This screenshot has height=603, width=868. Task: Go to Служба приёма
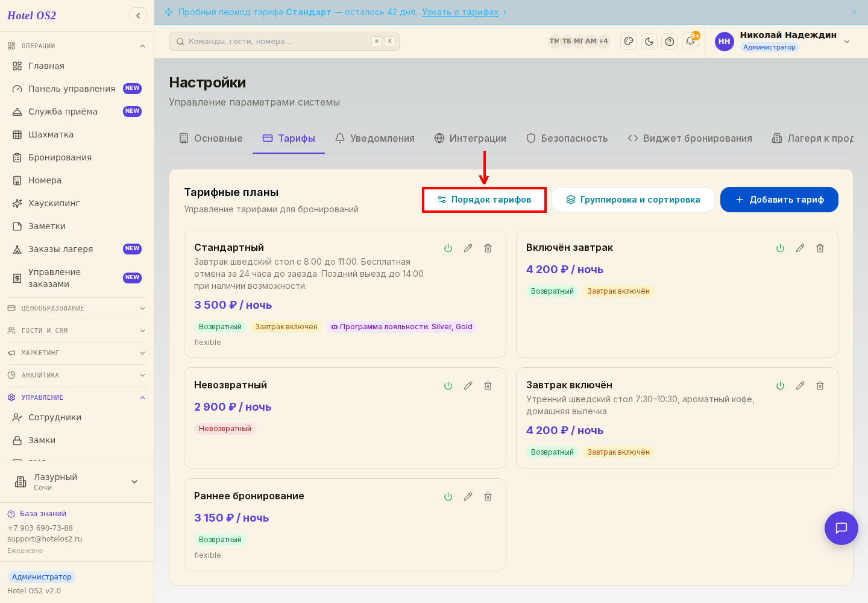tap(77, 112)
